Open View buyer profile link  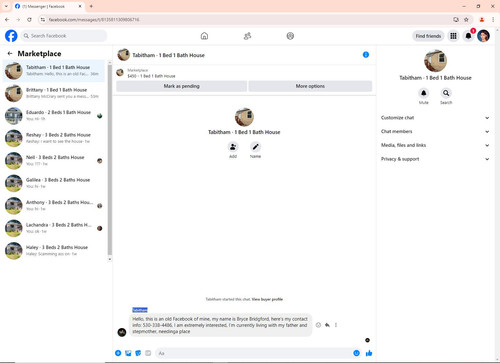[x=267, y=299]
